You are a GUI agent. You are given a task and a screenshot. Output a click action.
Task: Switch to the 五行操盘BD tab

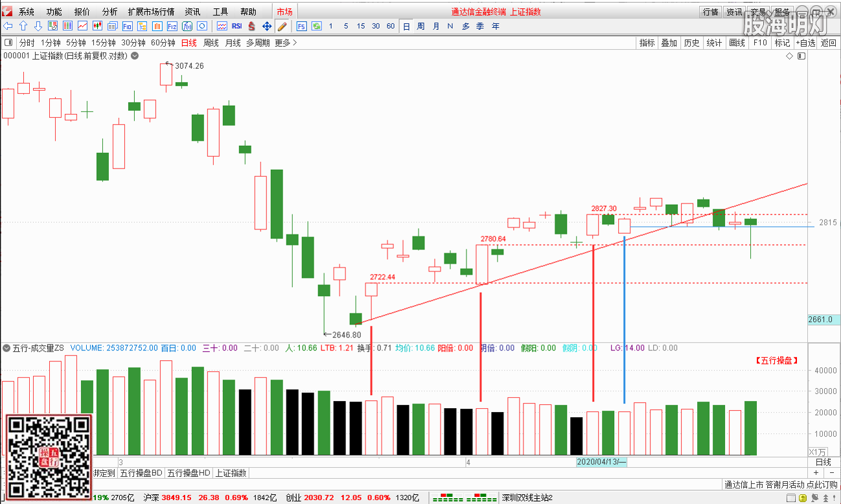coord(141,473)
